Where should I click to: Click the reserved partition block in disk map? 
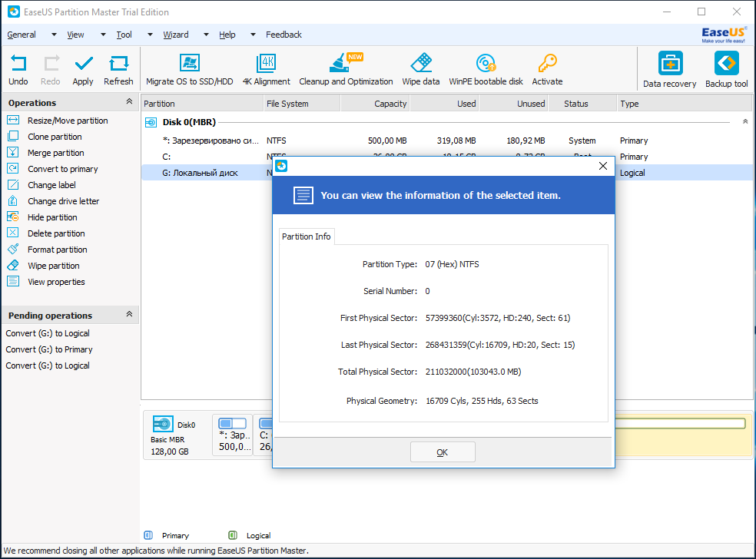click(x=232, y=435)
